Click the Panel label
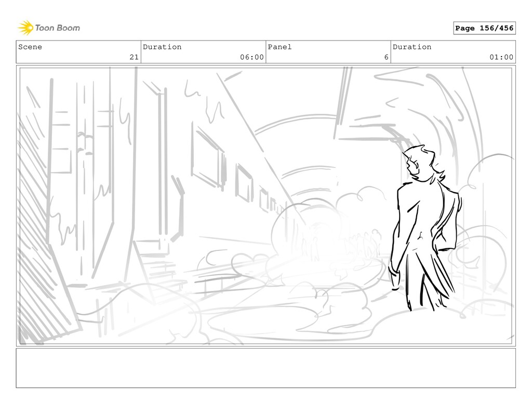This screenshot has width=532, height=412. [280, 47]
